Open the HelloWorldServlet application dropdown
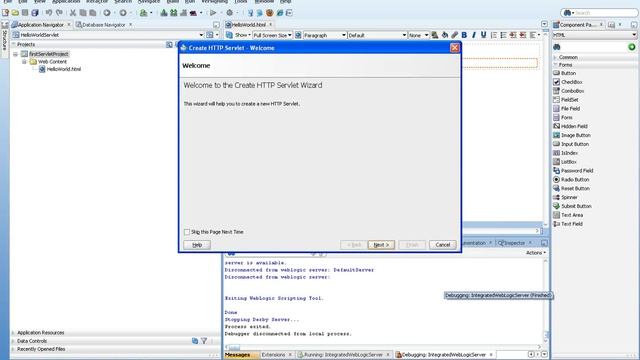 coord(201,35)
